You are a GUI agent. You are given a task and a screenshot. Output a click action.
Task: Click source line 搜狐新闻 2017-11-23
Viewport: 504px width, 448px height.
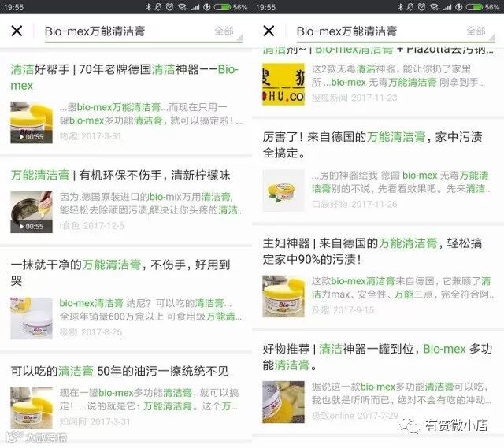[354, 98]
